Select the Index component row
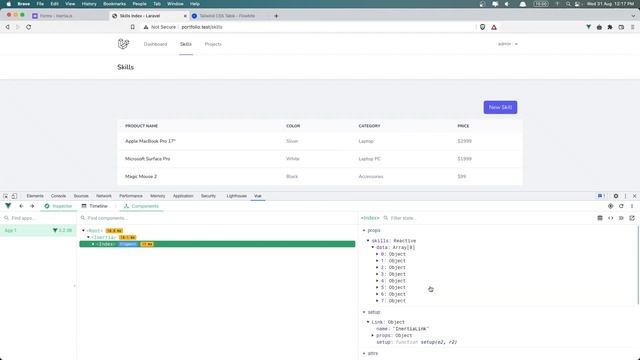Image resolution: width=640 pixels, height=360 pixels. 217,244
